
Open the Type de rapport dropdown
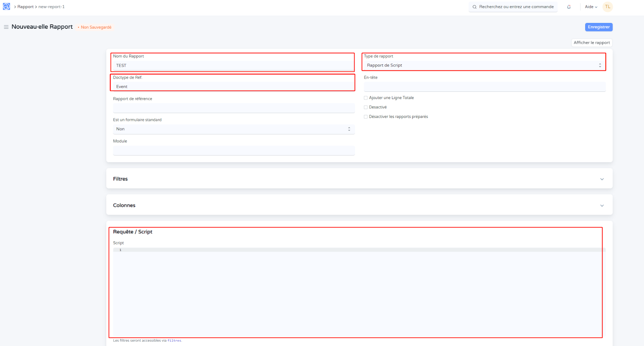point(484,65)
